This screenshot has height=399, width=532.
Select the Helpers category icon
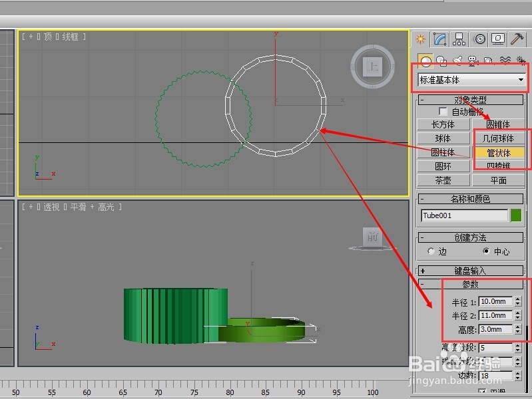point(488,61)
